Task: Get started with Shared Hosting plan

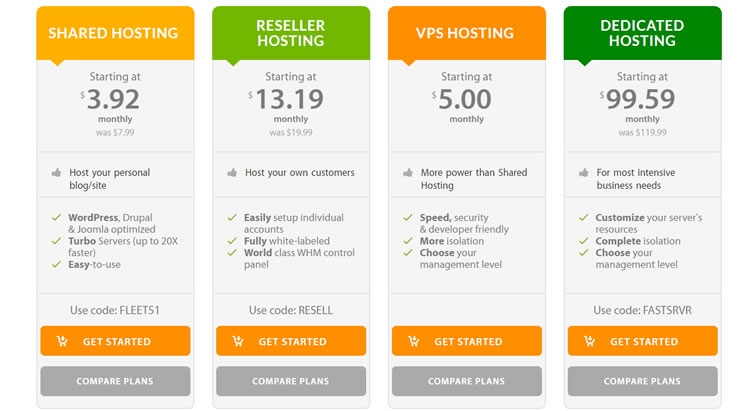Action: 115,341
